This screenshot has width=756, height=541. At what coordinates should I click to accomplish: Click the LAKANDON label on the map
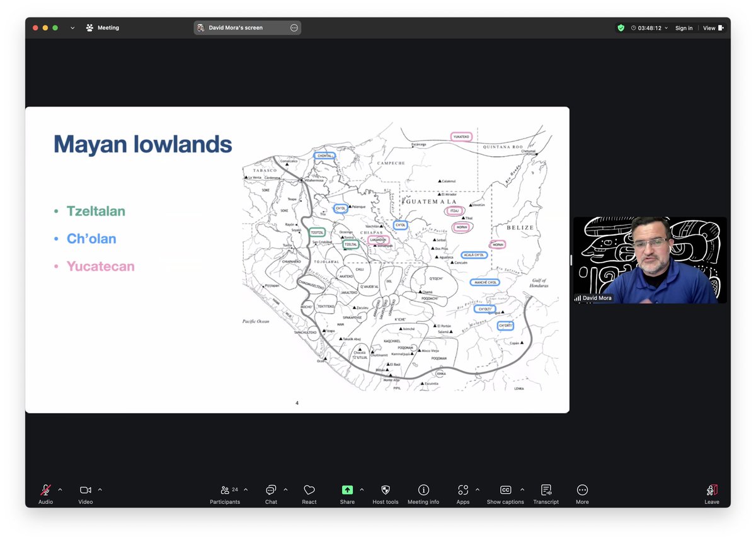click(377, 240)
